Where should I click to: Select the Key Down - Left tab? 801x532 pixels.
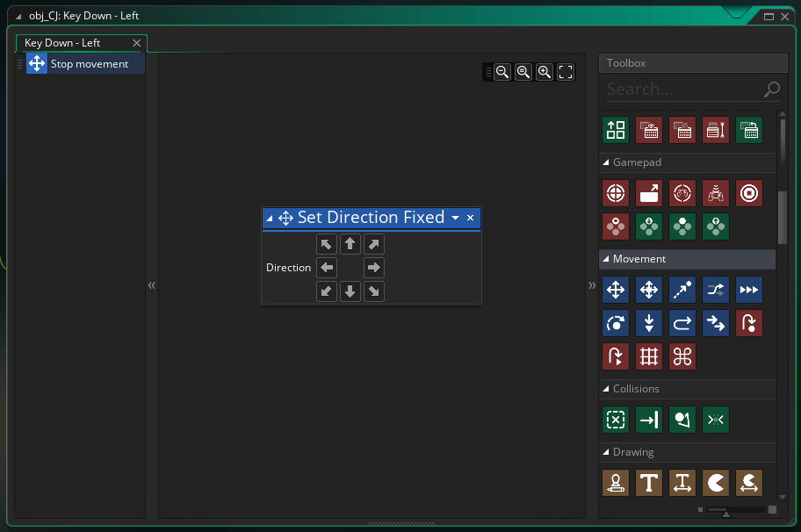pos(62,43)
